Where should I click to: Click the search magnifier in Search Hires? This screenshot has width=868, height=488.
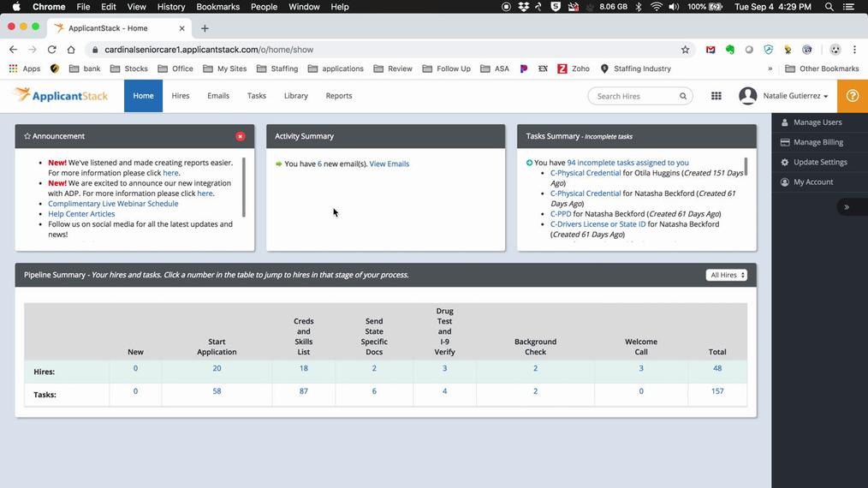tap(683, 96)
